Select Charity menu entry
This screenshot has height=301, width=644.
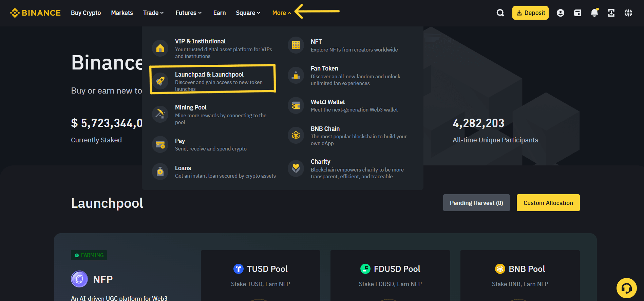coord(349,168)
